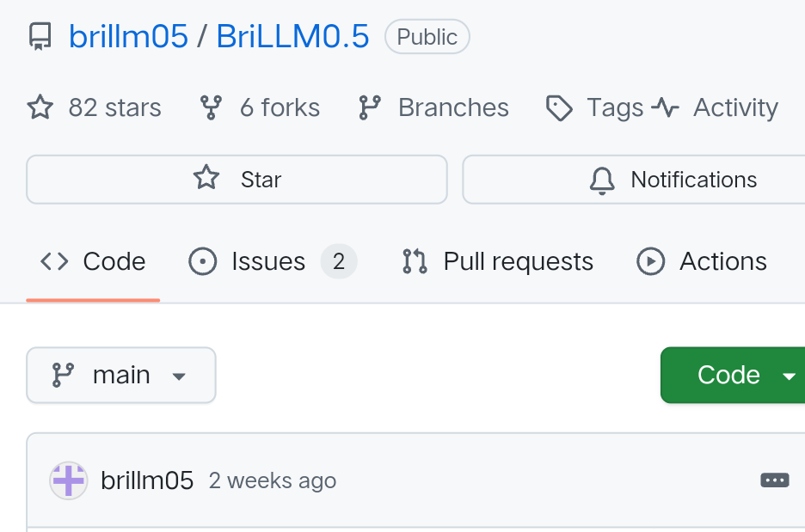The image size is (805, 532).
Task: Open the Pull requests tab
Action: click(x=498, y=262)
